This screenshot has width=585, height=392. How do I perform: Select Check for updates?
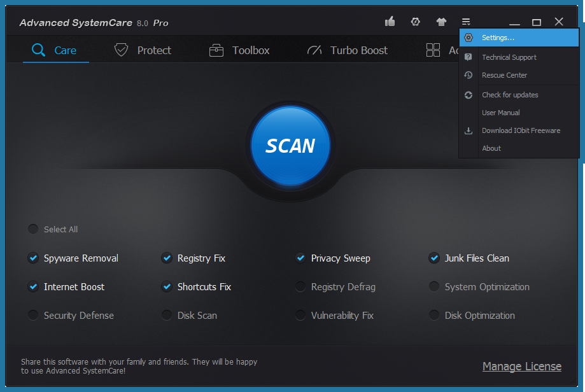coord(519,95)
